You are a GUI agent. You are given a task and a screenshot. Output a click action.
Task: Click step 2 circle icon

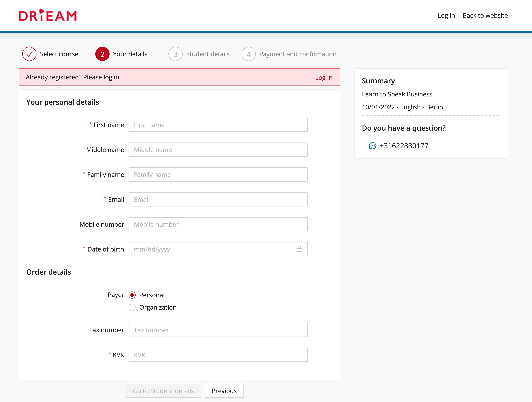pyautogui.click(x=102, y=54)
